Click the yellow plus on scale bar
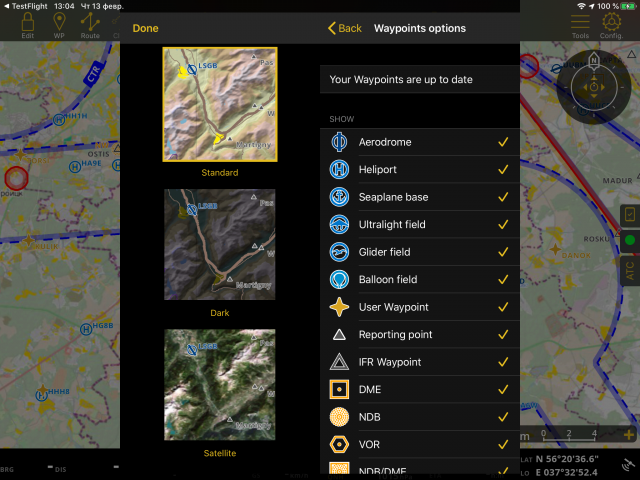640x480 pixels. coord(628,434)
